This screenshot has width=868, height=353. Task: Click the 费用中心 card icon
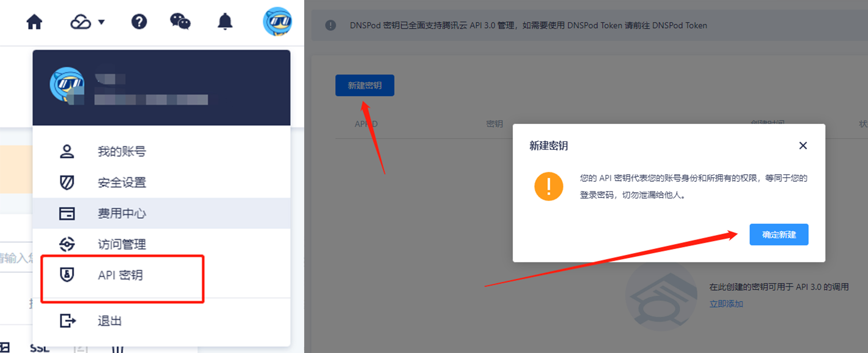click(x=67, y=213)
